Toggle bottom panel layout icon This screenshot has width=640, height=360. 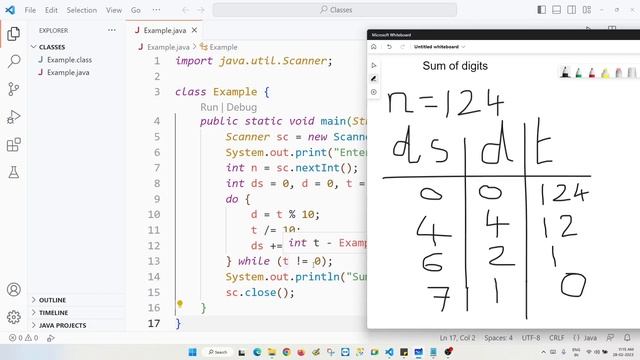(x=556, y=10)
